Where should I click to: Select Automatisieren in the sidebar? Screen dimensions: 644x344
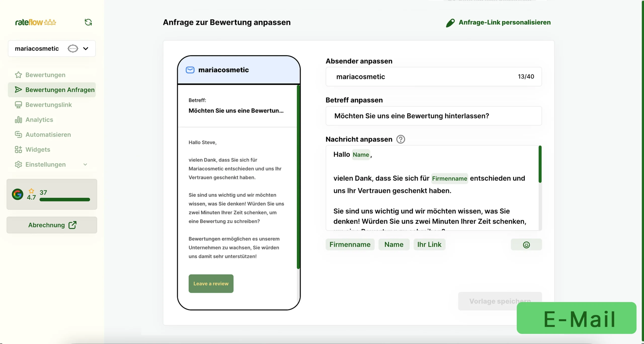click(x=48, y=135)
